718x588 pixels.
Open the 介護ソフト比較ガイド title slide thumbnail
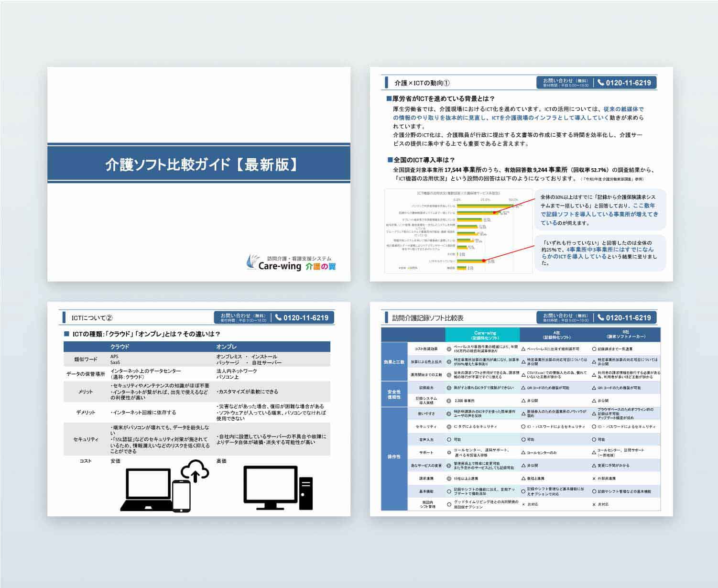(x=199, y=174)
